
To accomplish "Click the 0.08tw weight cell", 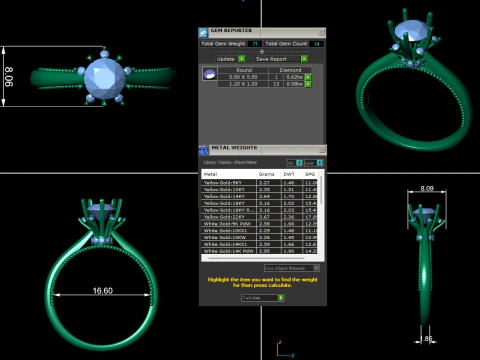I will tap(294, 84).
